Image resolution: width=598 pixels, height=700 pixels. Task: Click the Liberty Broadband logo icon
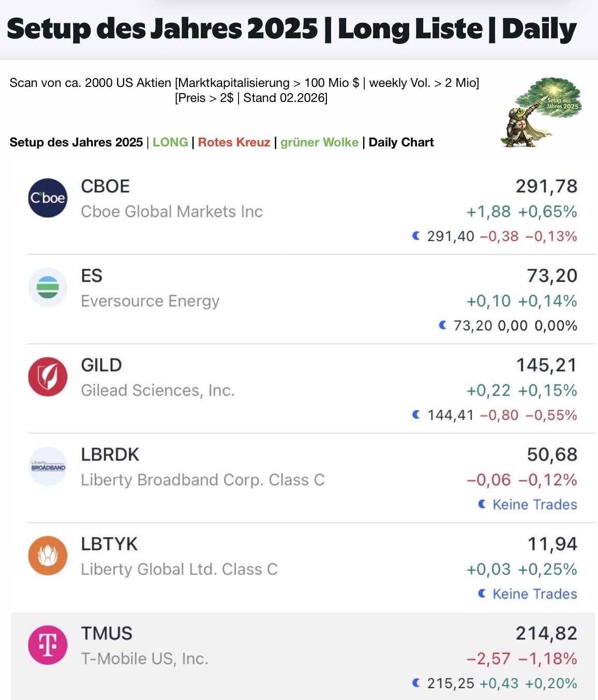[x=48, y=467]
